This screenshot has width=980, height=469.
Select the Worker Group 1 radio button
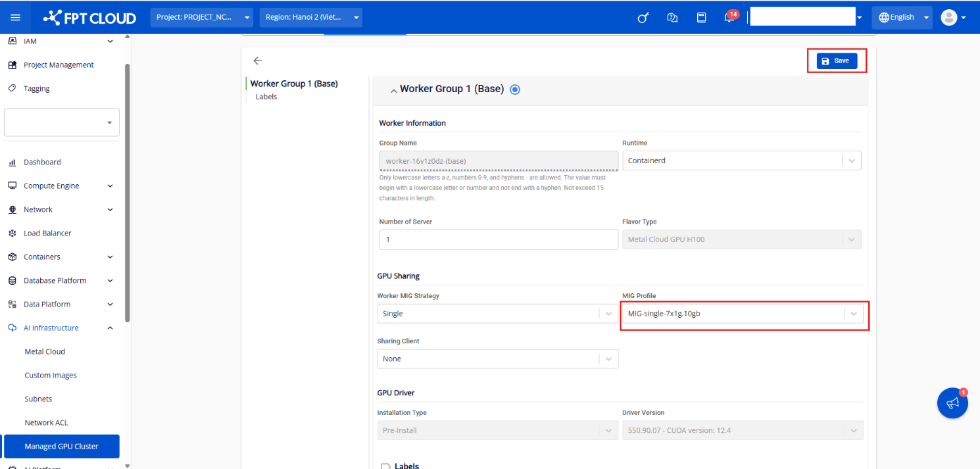tap(515, 89)
